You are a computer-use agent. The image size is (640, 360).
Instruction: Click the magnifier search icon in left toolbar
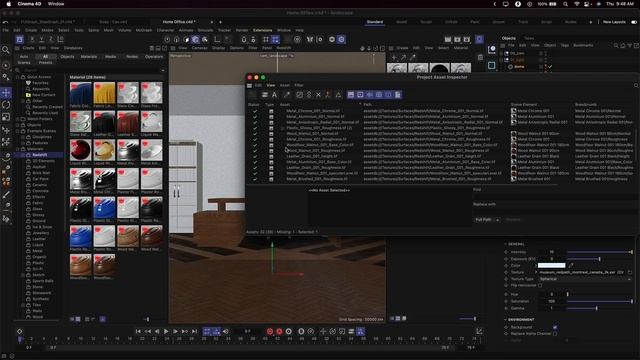pyautogui.click(x=6, y=50)
